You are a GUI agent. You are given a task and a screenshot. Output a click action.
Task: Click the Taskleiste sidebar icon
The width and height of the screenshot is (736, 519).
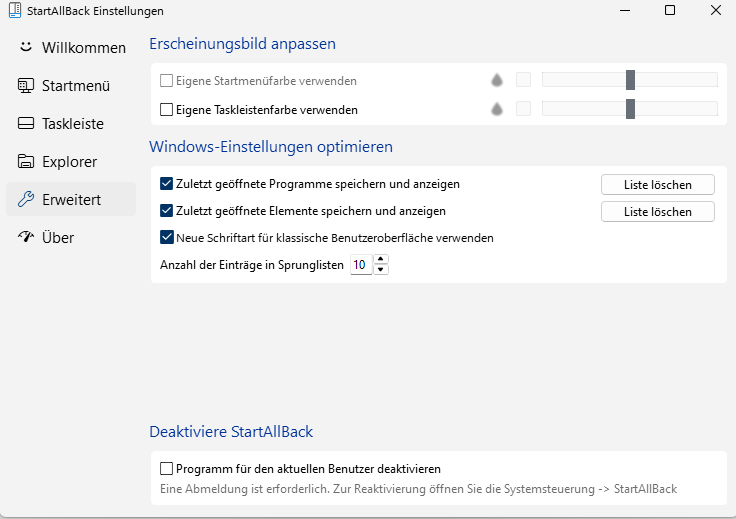click(x=26, y=124)
